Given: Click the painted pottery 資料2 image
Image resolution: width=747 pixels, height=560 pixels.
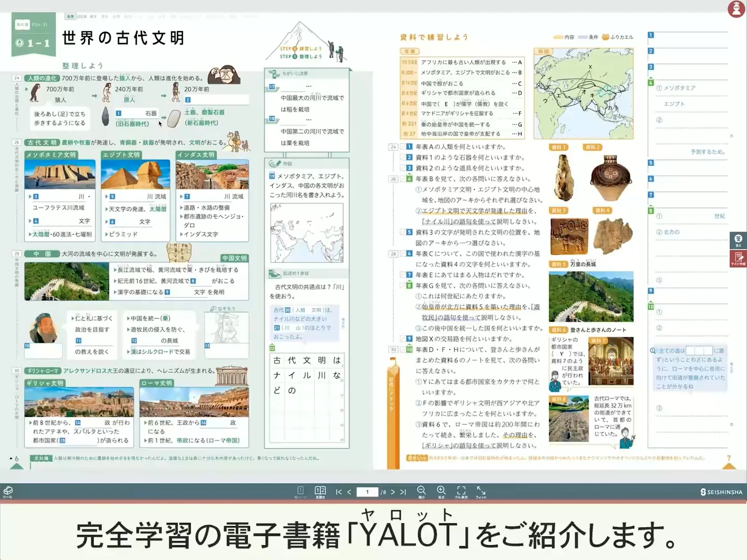Looking at the screenshot, I should point(612,177).
